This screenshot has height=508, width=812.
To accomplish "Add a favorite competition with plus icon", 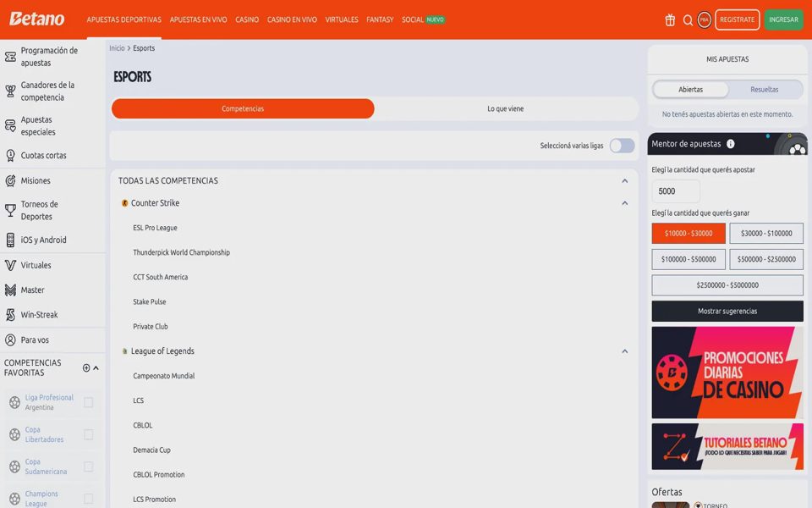I will pos(86,368).
